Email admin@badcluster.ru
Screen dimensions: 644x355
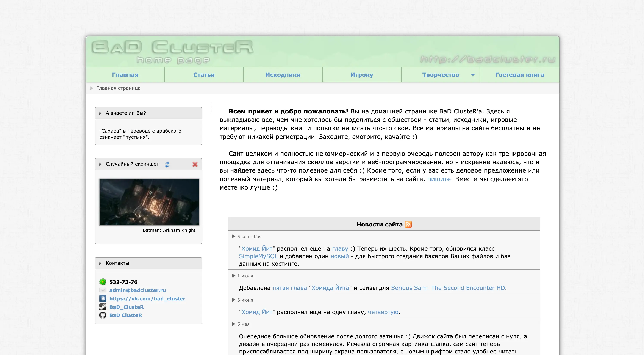pos(138,290)
